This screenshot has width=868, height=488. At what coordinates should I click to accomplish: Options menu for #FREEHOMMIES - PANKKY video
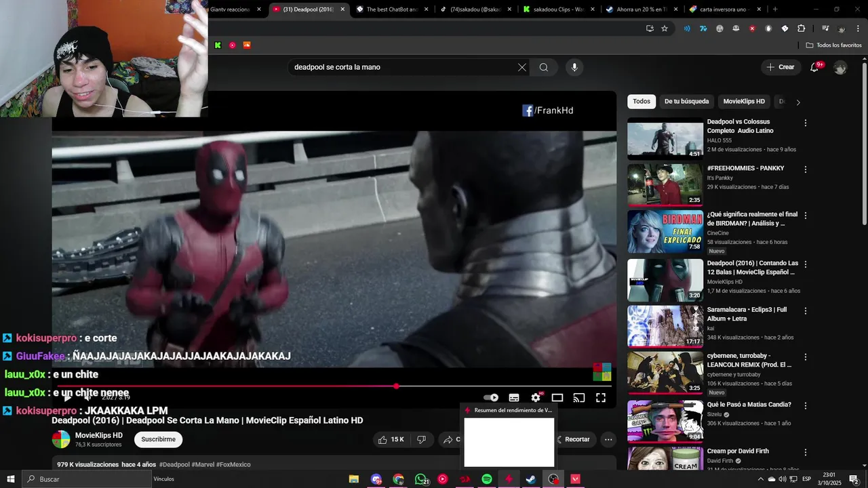pyautogui.click(x=806, y=169)
